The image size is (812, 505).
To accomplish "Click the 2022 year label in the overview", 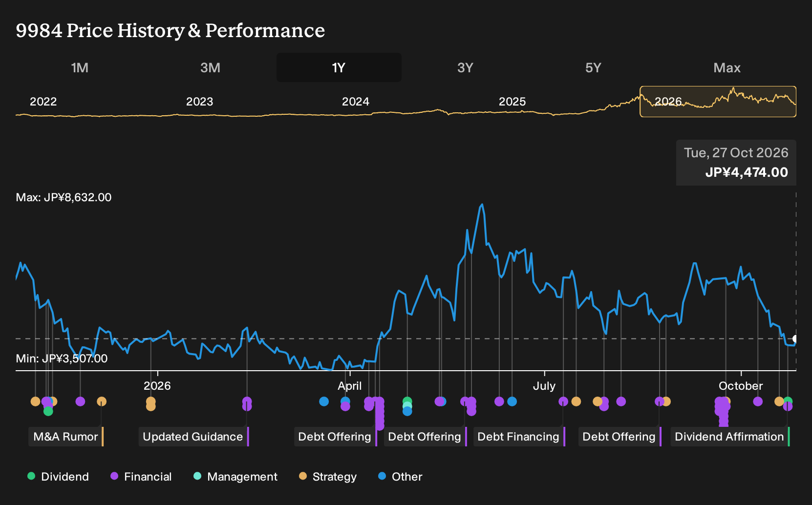I will click(x=43, y=102).
